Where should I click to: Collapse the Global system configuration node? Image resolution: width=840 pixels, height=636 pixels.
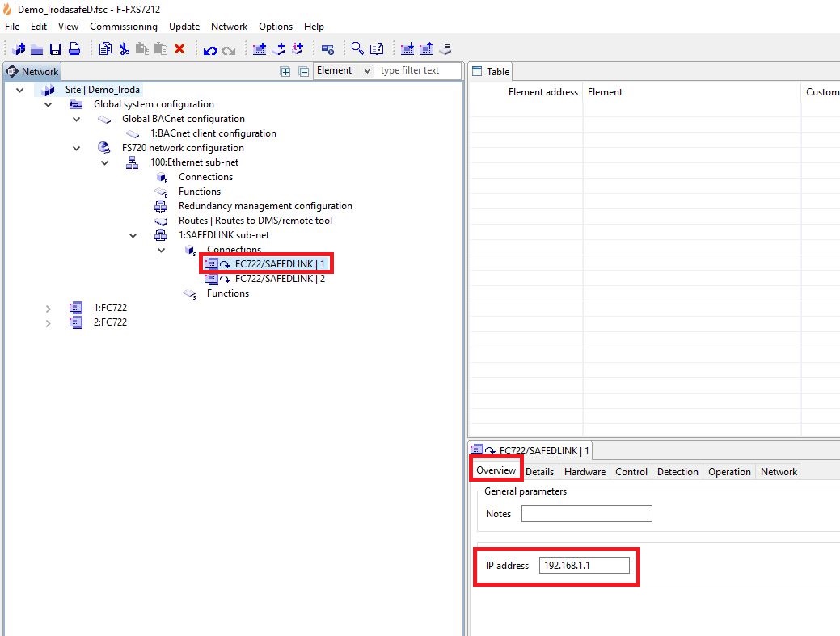[x=49, y=104]
